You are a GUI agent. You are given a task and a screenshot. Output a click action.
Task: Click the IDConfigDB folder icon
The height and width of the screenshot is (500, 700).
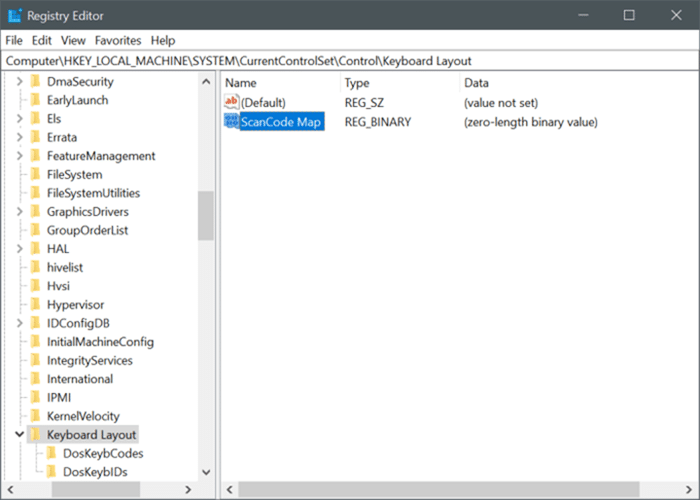pos(35,323)
